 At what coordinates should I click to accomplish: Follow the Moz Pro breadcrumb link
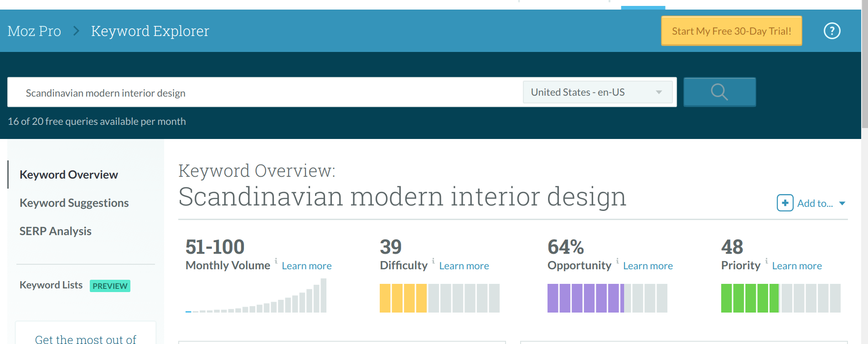tap(34, 31)
